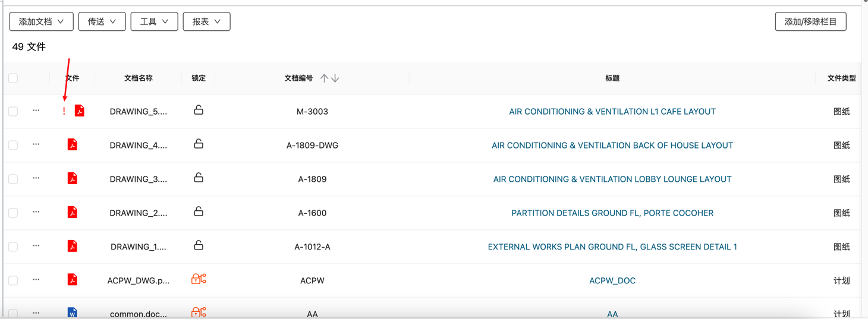Click the PDF icon for DRAWING_5 row
The width and height of the screenshot is (868, 319).
pos(79,111)
